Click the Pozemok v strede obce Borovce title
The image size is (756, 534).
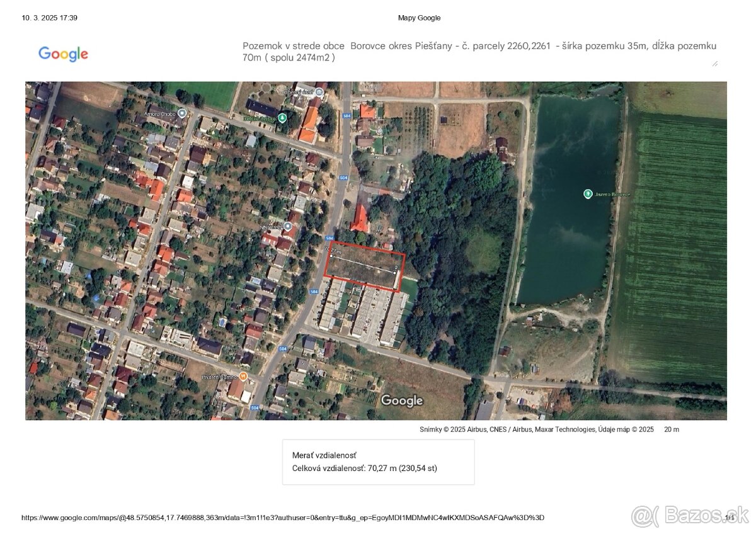point(479,45)
